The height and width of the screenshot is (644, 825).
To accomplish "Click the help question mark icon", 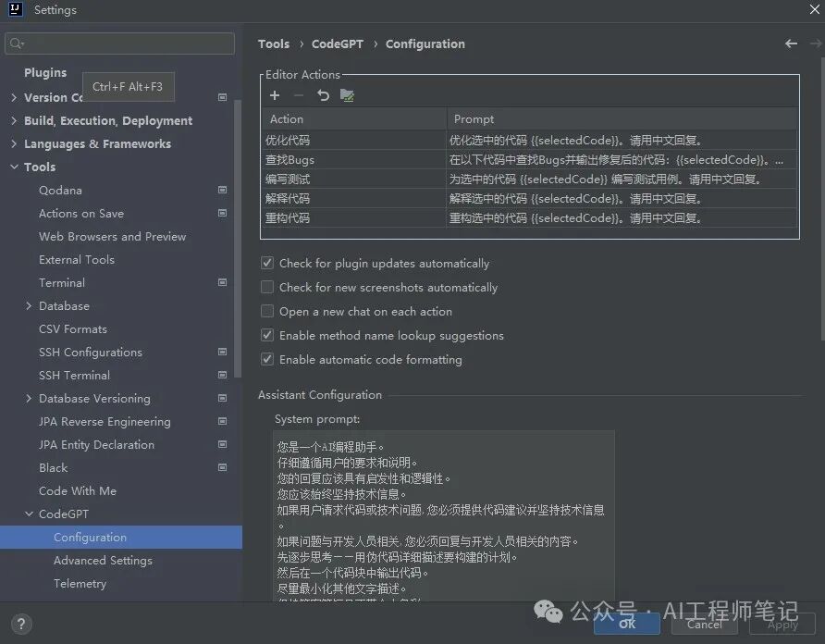I will tap(20, 625).
